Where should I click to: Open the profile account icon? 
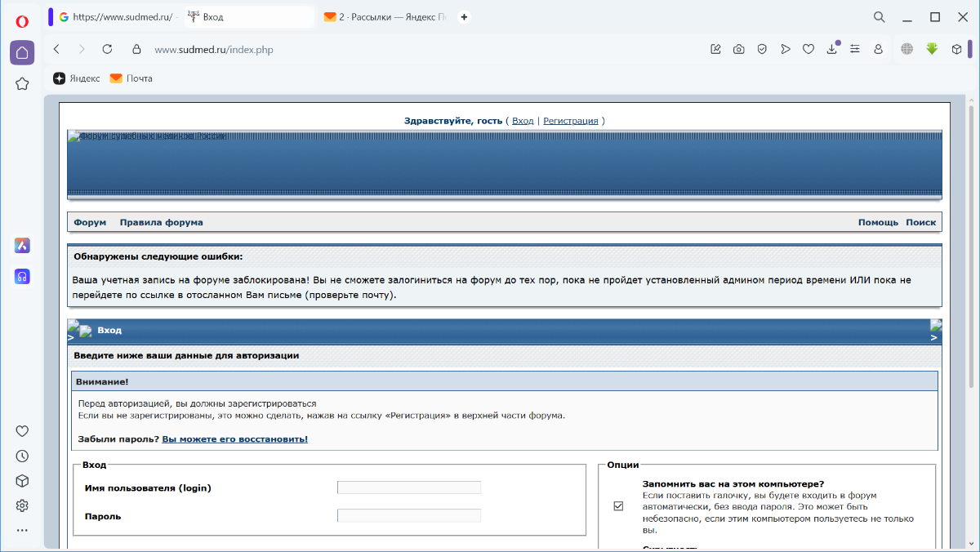click(x=878, y=49)
